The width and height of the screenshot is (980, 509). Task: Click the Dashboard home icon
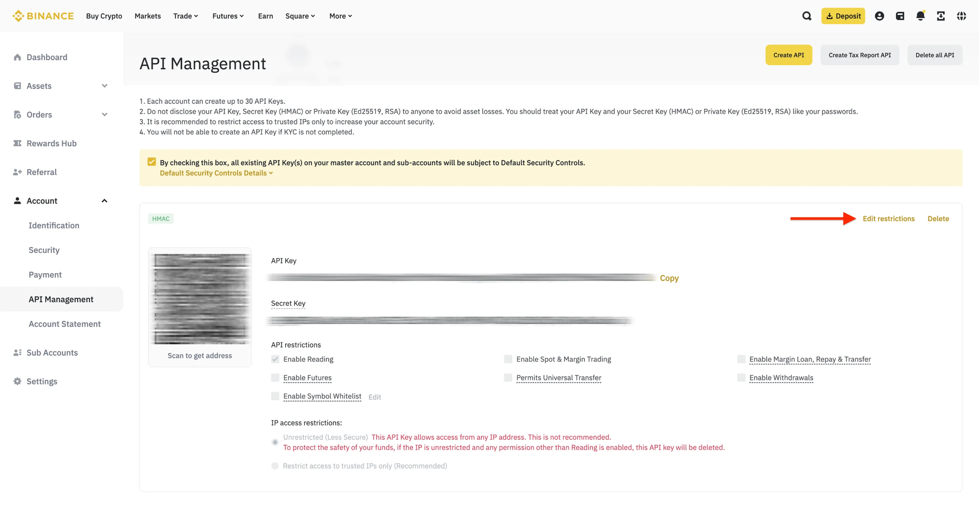(18, 57)
